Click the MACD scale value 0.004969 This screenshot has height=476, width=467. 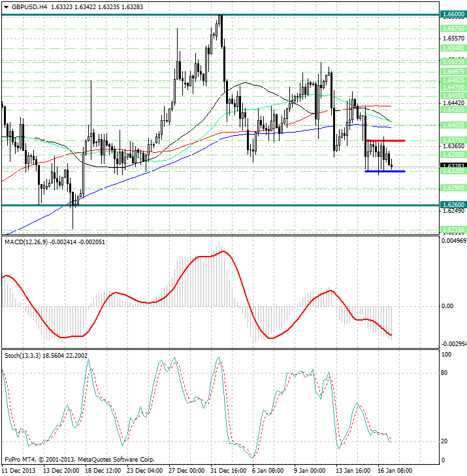[x=454, y=241]
